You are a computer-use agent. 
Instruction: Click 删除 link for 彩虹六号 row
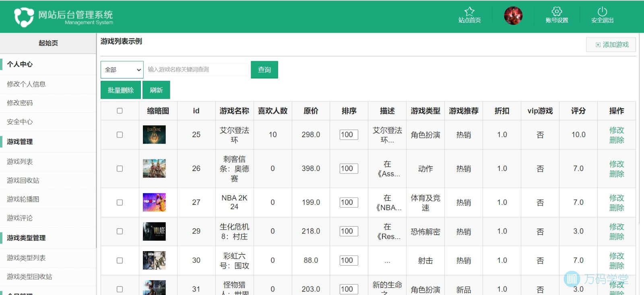617,265
